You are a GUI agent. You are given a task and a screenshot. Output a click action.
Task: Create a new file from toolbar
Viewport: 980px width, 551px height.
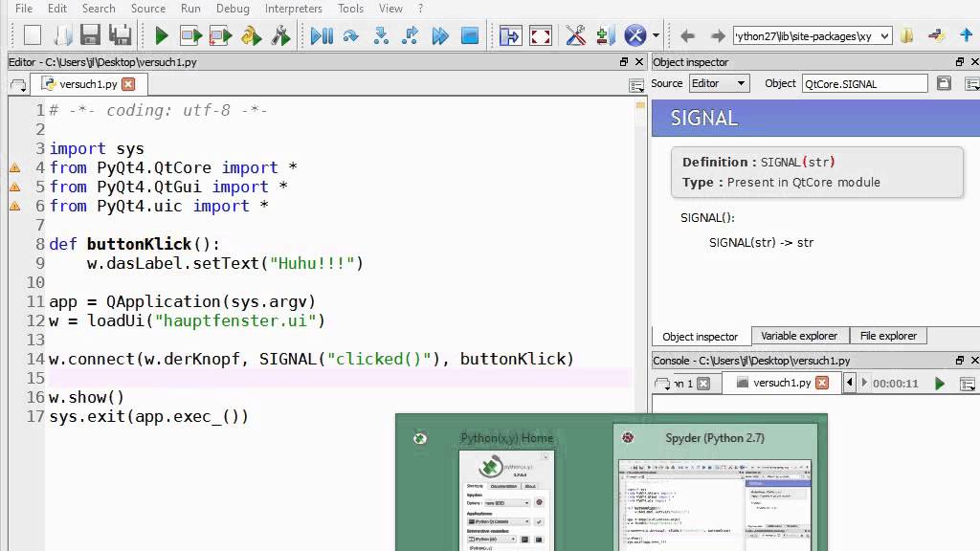32,35
